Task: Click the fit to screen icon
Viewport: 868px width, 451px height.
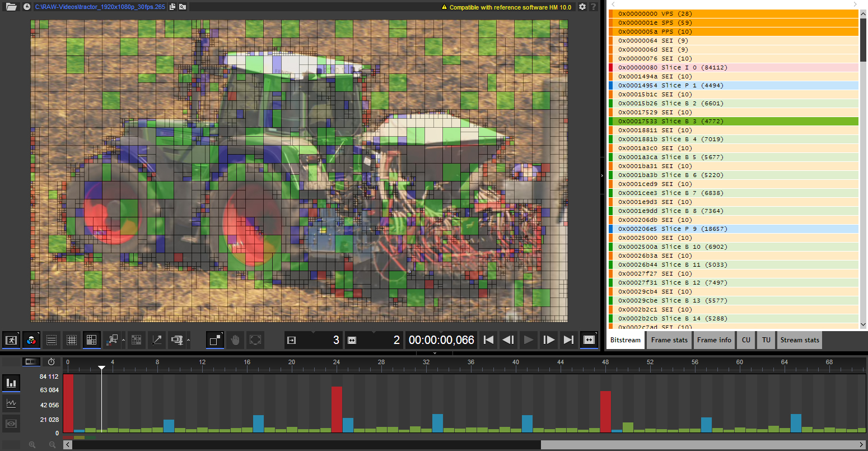Action: point(255,340)
